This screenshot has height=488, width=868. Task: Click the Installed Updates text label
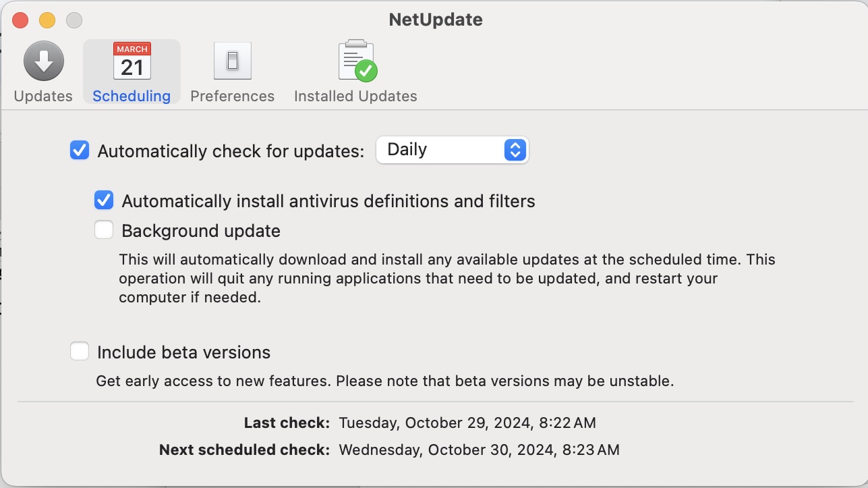point(355,96)
